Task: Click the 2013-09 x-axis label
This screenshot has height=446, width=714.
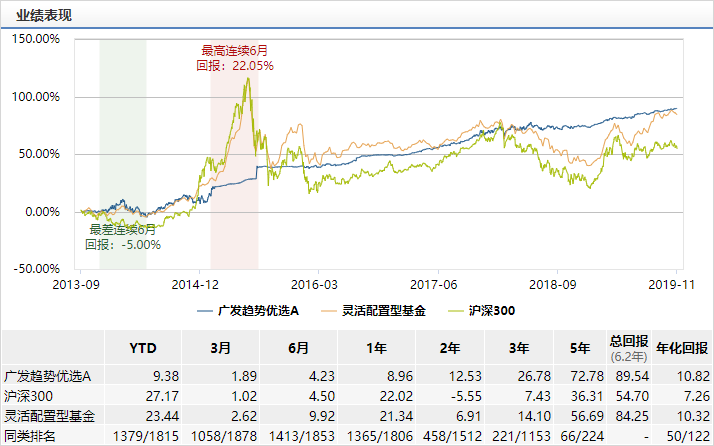Action: (76, 285)
